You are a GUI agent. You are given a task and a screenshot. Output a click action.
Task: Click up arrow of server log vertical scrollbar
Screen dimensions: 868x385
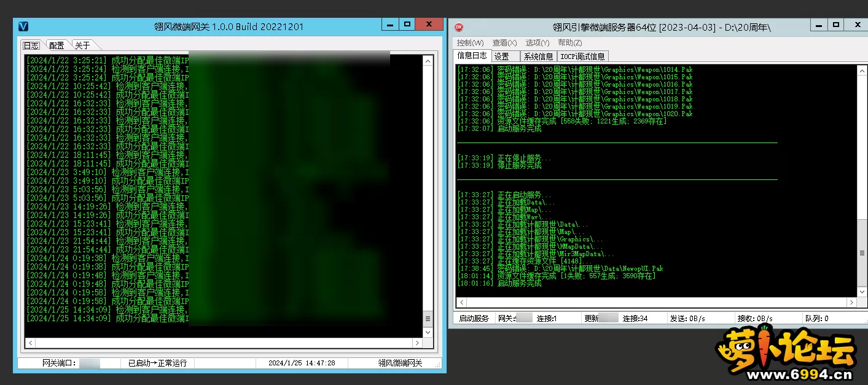point(862,70)
